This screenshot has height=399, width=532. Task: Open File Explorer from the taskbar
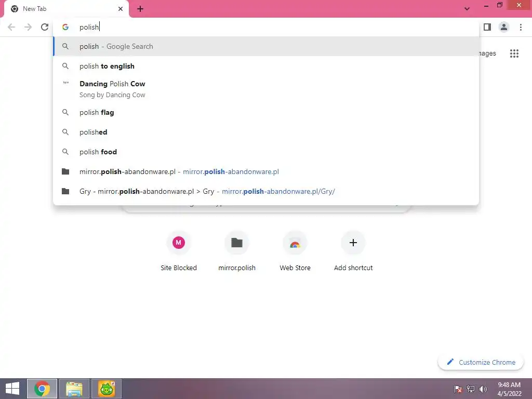coord(74,389)
